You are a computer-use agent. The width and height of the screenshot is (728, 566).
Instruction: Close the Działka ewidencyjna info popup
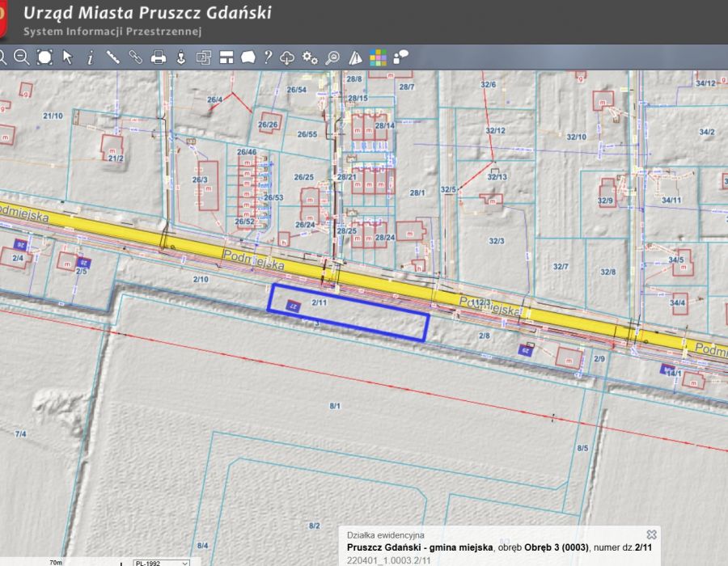coord(651,534)
